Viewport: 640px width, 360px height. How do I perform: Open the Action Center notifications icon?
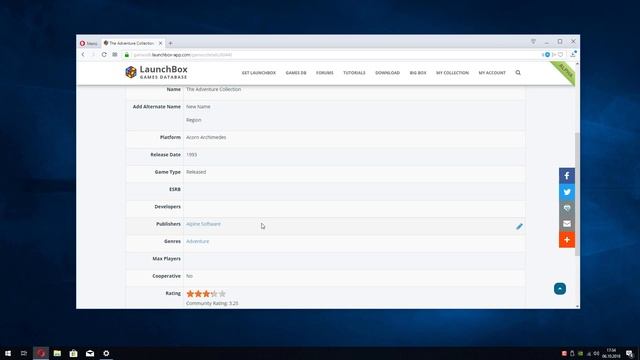click(x=630, y=353)
